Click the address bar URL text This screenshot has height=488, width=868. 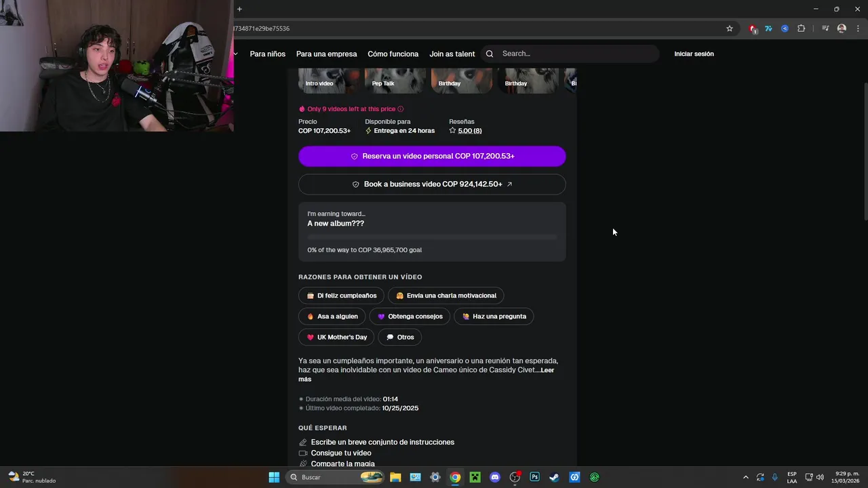tap(262, 28)
